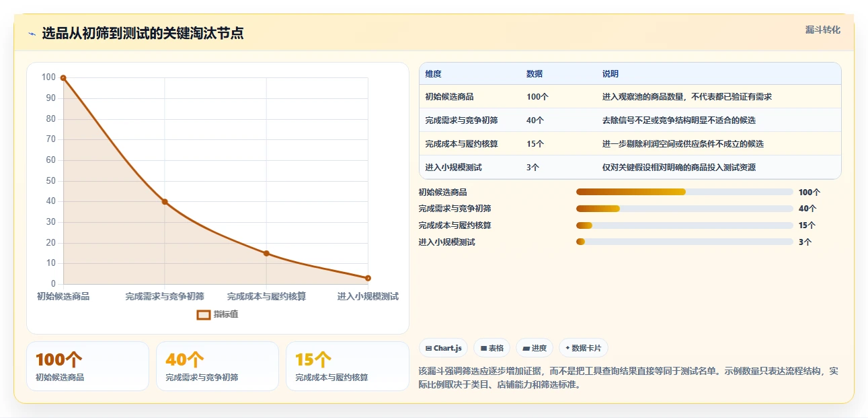Select the chart data point at 40
868x418 pixels.
pyautogui.click(x=165, y=202)
